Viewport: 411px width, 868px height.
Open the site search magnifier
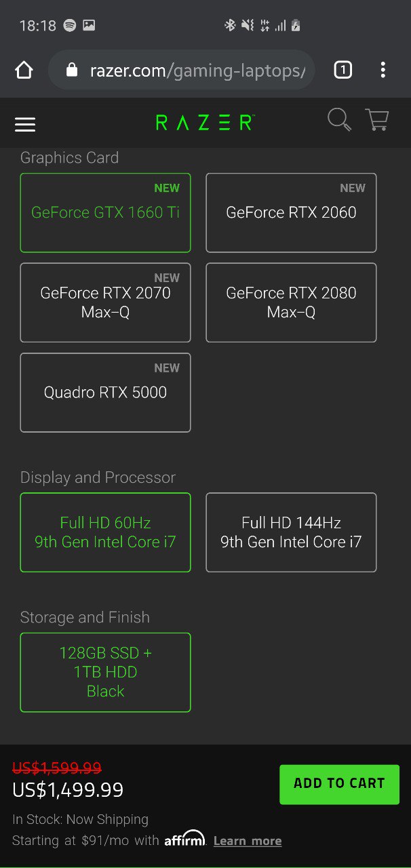(339, 120)
